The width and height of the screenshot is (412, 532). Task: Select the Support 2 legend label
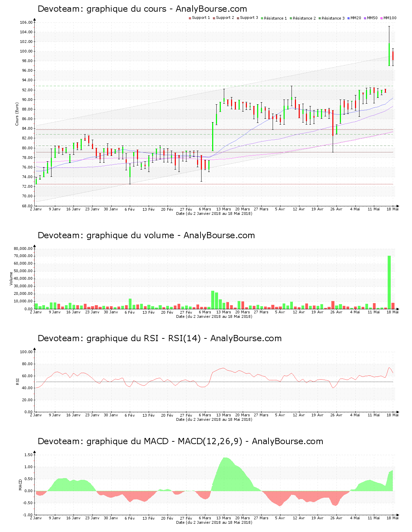(x=225, y=18)
